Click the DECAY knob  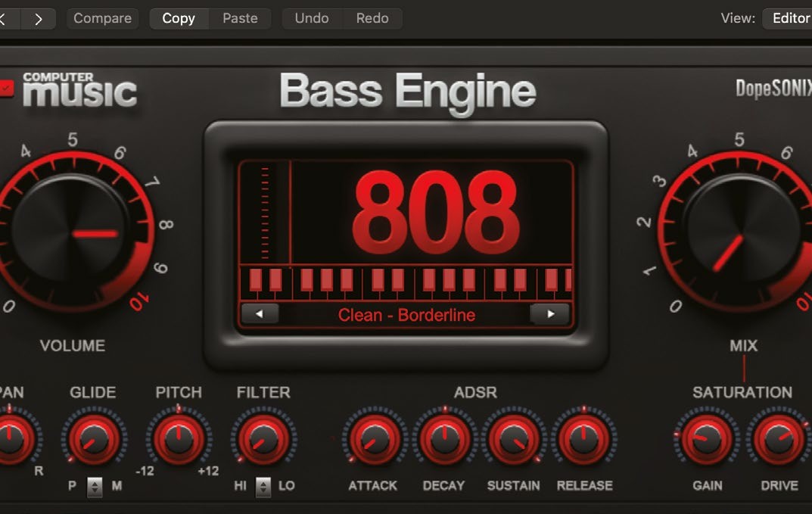444,439
